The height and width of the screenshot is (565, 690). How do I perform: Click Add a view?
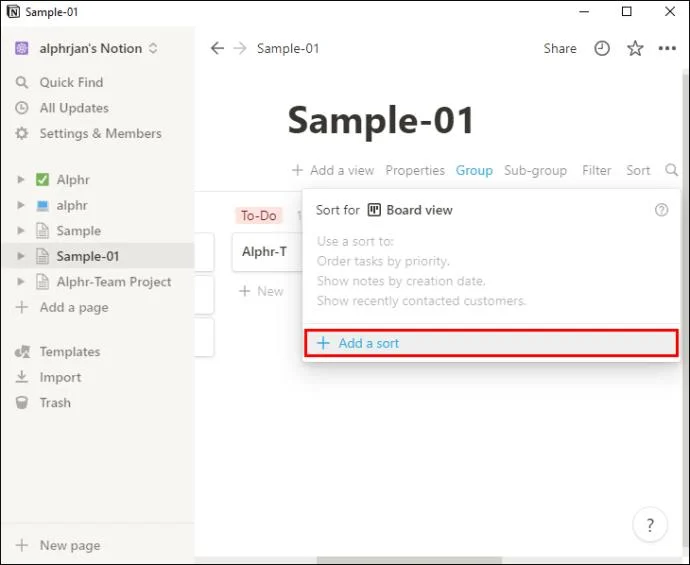333,170
